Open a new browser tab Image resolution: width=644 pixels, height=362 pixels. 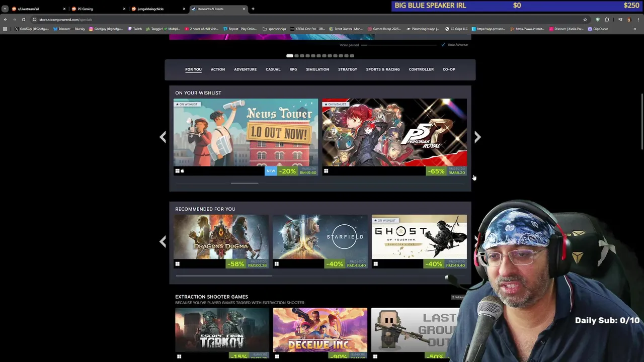tap(253, 9)
